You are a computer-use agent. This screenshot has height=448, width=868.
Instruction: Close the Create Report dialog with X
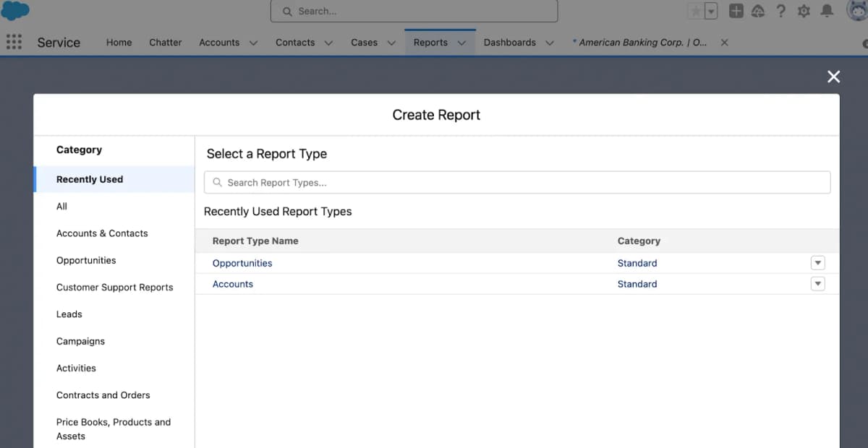834,77
